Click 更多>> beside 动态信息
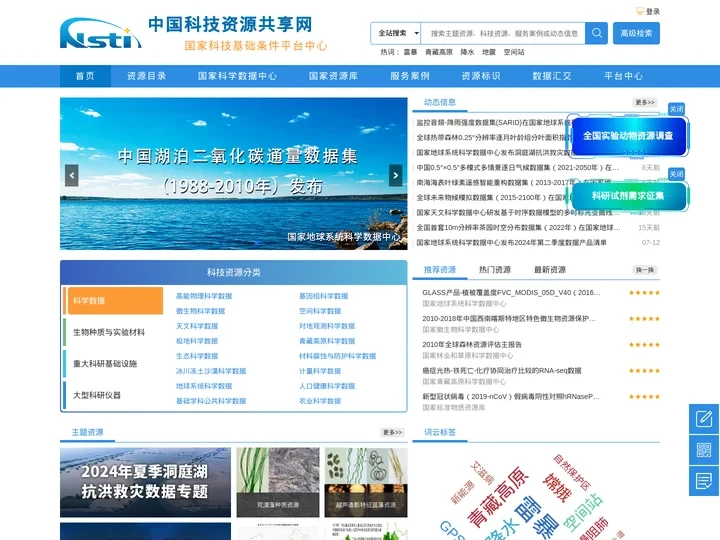This screenshot has width=720, height=540. coord(645,102)
